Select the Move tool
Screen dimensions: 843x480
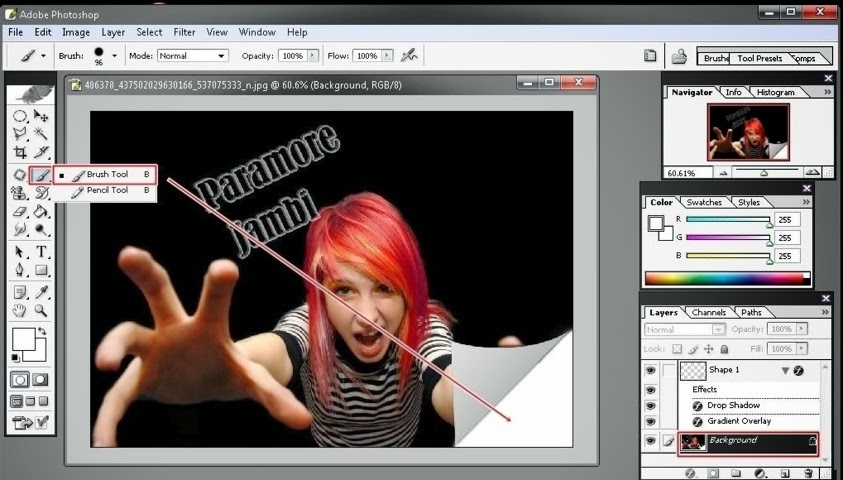tap(41, 116)
